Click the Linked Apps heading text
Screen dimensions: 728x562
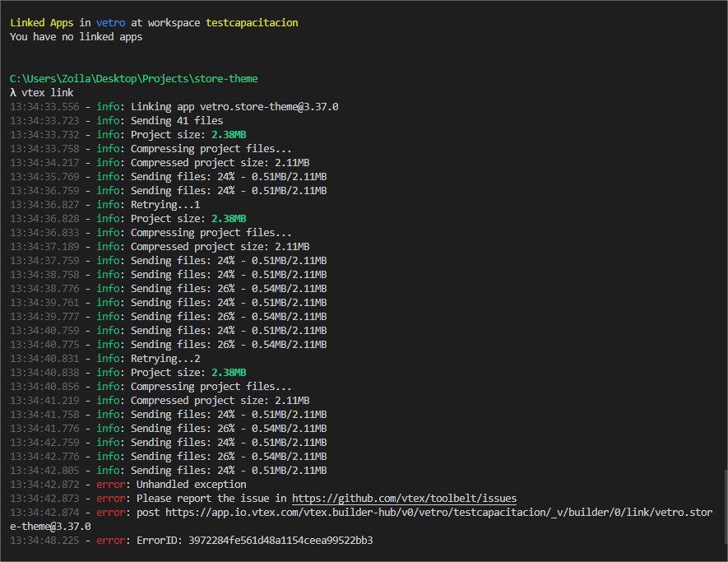click(x=39, y=22)
